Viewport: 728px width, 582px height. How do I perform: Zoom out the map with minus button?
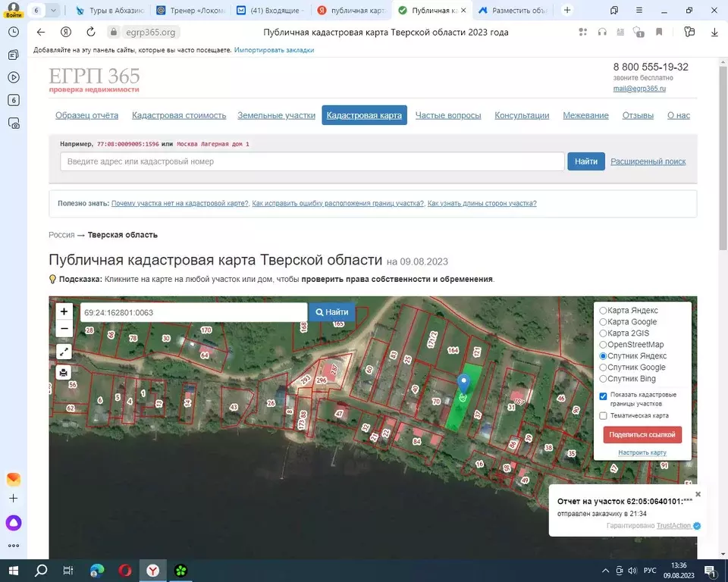coord(64,329)
